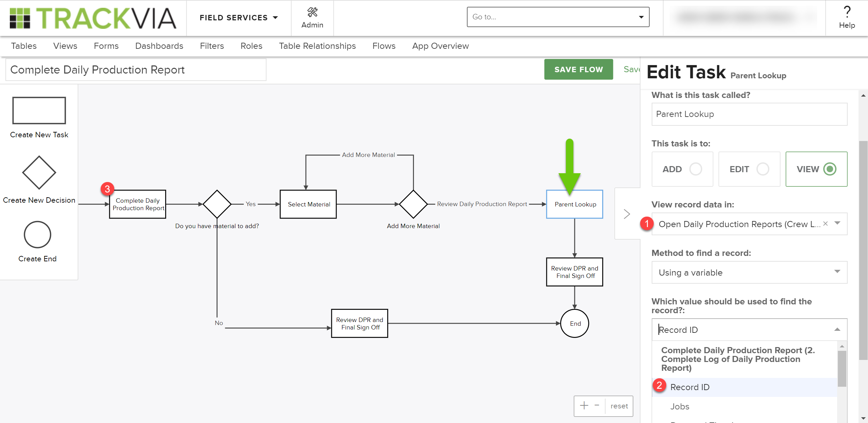This screenshot has height=423, width=868.
Task: Edit the task name Parent Lookup field
Action: click(749, 114)
